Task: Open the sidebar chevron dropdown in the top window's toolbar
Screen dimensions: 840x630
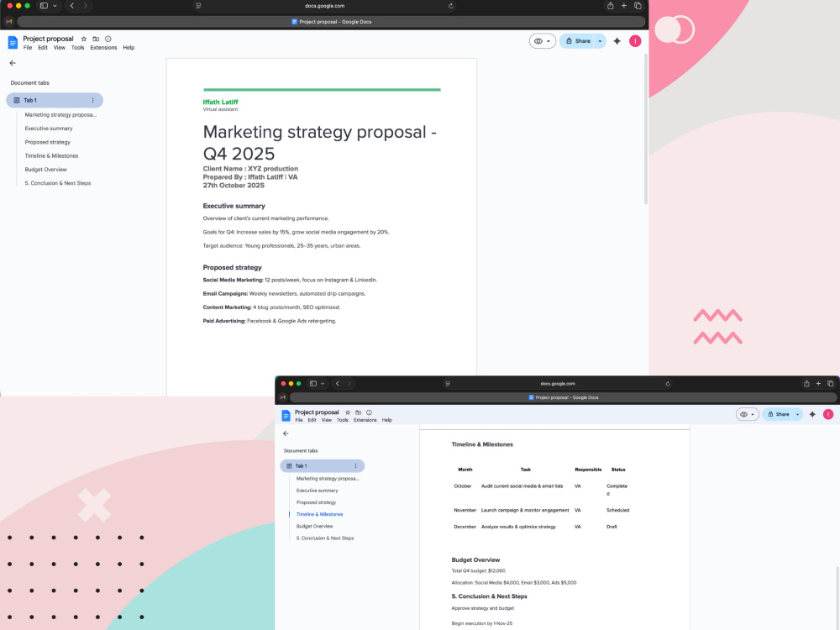Action: click(55, 6)
